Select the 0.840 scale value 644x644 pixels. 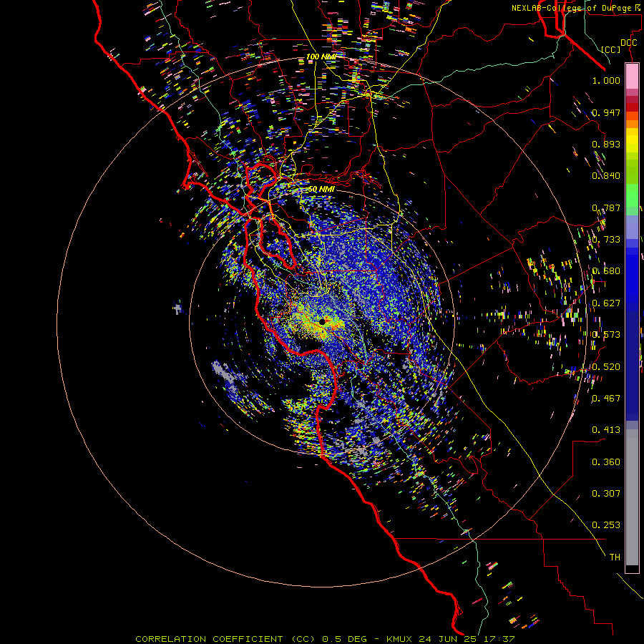[x=606, y=176]
